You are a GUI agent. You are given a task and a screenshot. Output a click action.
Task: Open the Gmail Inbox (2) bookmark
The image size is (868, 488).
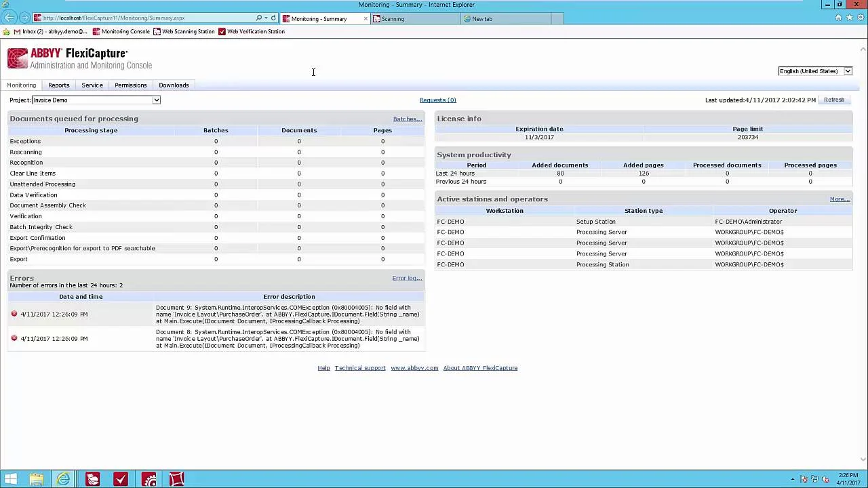[50, 32]
